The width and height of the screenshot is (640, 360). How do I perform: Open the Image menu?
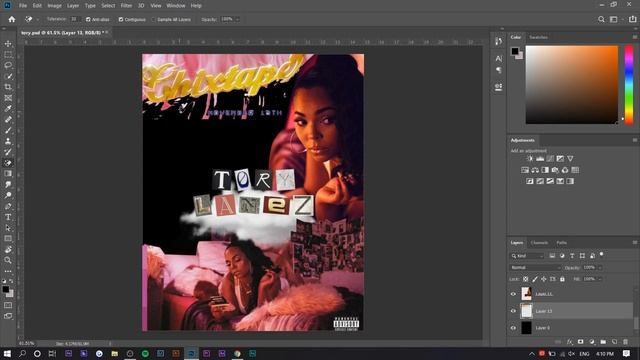(x=54, y=6)
